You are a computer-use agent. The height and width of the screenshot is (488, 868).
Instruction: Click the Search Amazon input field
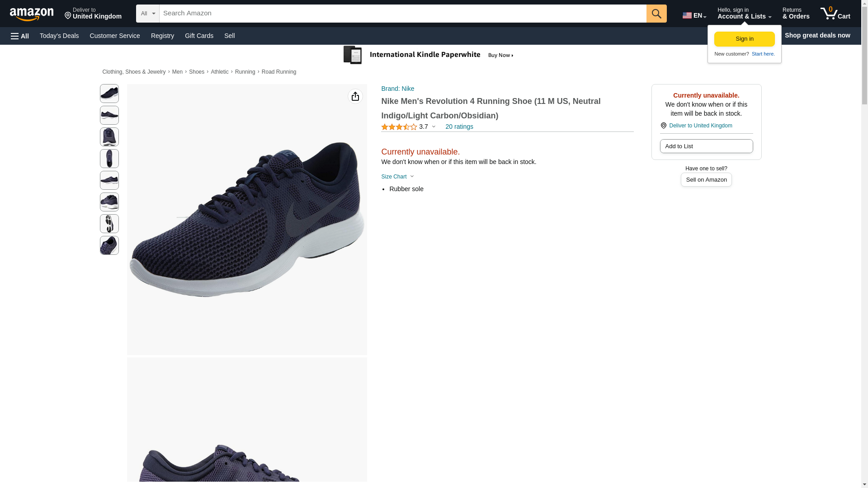[402, 14]
